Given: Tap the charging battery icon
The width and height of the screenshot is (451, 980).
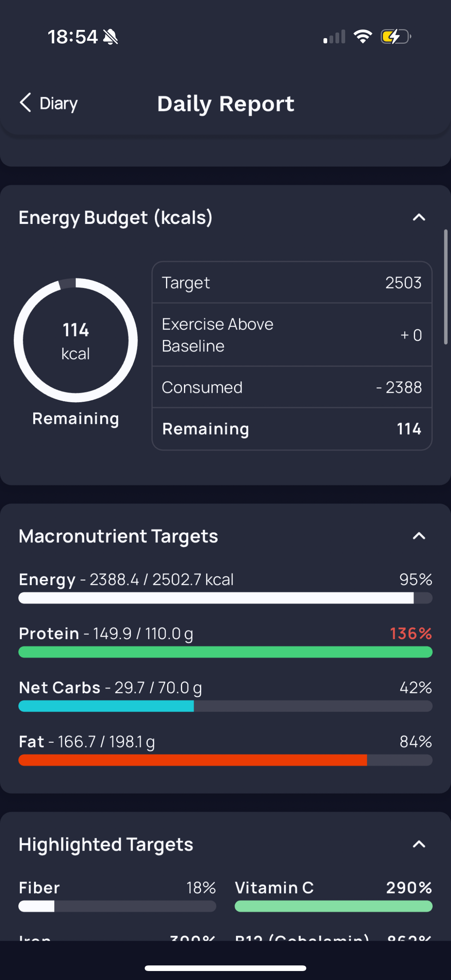Looking at the screenshot, I should (x=396, y=37).
